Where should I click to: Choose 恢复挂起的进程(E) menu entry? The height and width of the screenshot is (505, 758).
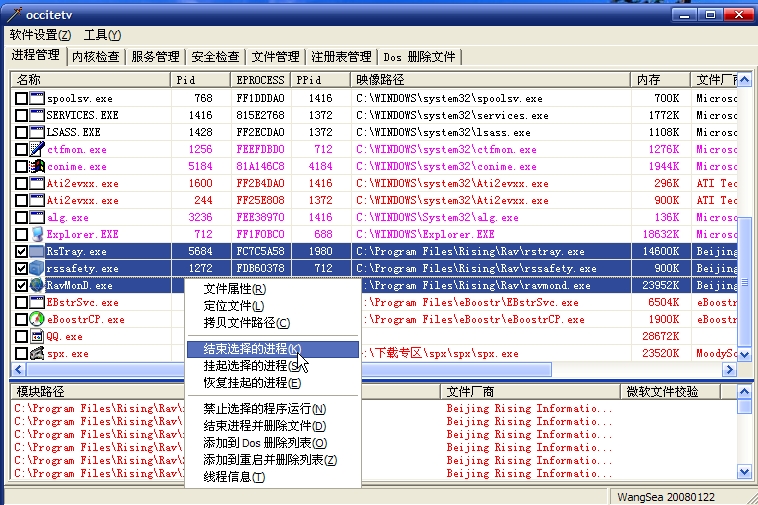click(273, 383)
